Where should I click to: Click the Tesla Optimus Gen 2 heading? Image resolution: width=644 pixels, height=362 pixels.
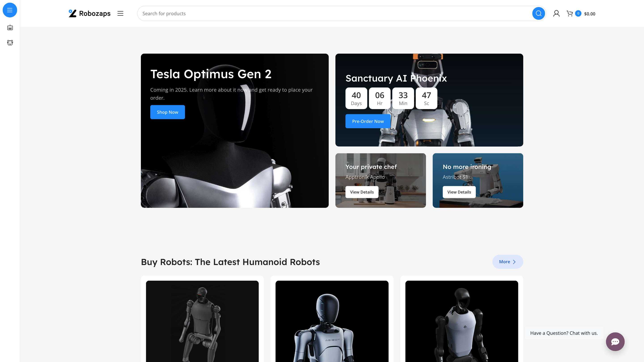(211, 74)
